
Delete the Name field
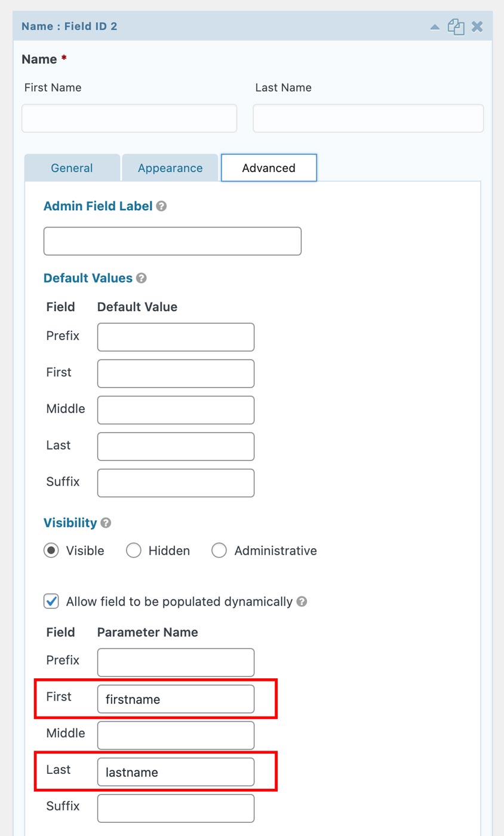click(477, 27)
